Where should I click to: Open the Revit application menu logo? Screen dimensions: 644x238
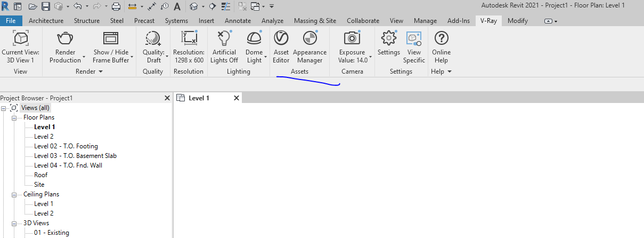(5, 6)
